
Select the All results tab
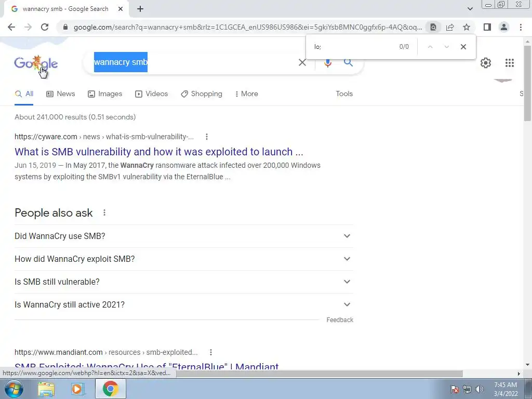[x=24, y=94]
